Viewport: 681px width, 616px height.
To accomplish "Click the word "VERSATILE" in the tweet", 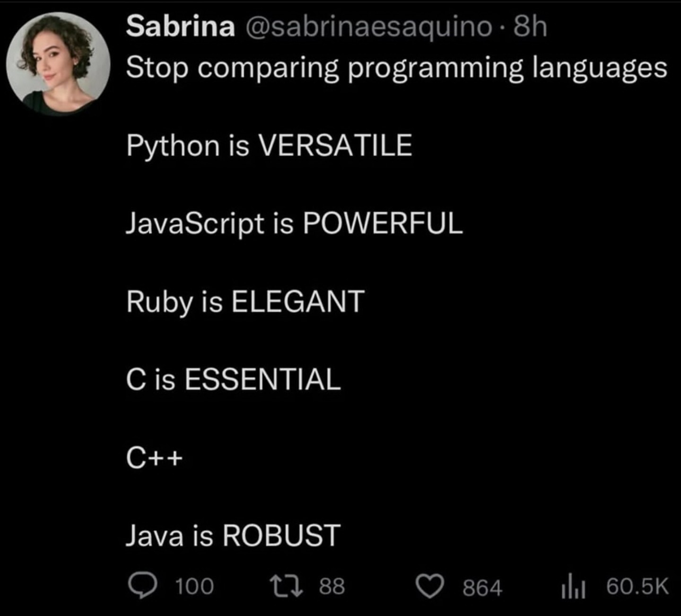I will tap(335, 145).
